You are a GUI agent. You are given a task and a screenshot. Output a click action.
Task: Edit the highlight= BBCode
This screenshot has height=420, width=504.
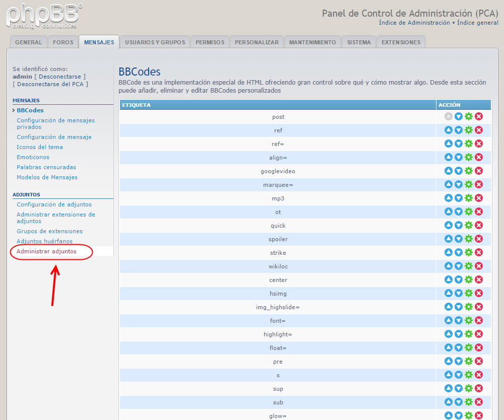pyautogui.click(x=469, y=334)
